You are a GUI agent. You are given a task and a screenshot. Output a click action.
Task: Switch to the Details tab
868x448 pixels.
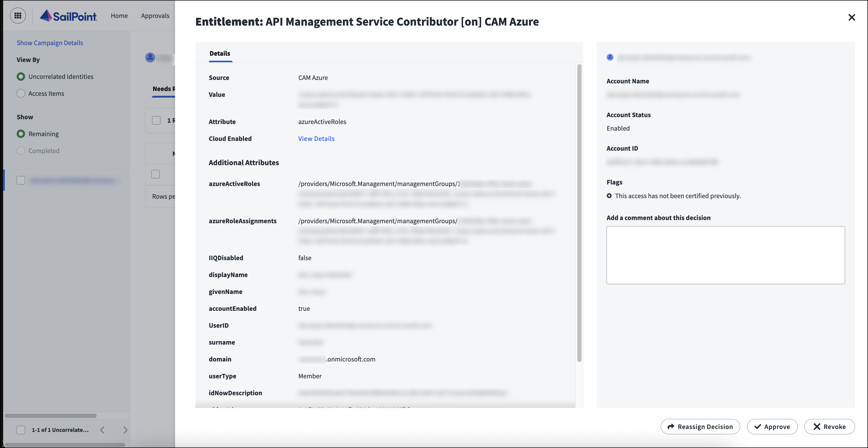click(220, 54)
